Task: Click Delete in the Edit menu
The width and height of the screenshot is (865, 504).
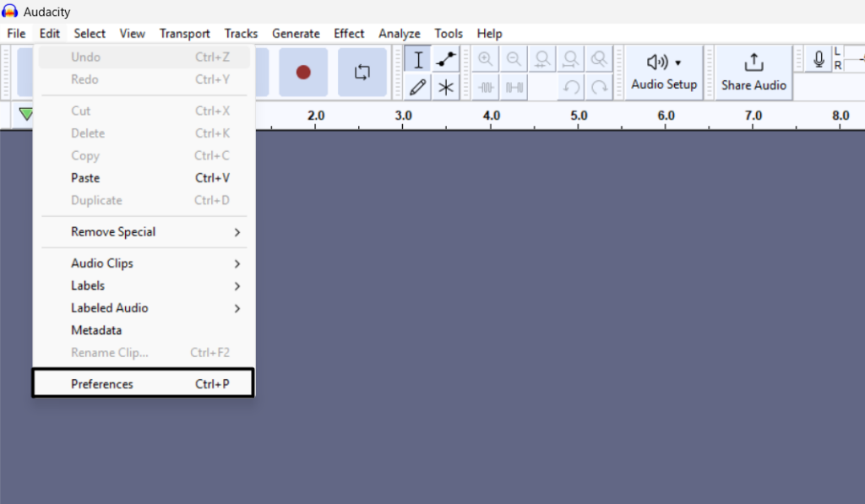Action: point(144,133)
